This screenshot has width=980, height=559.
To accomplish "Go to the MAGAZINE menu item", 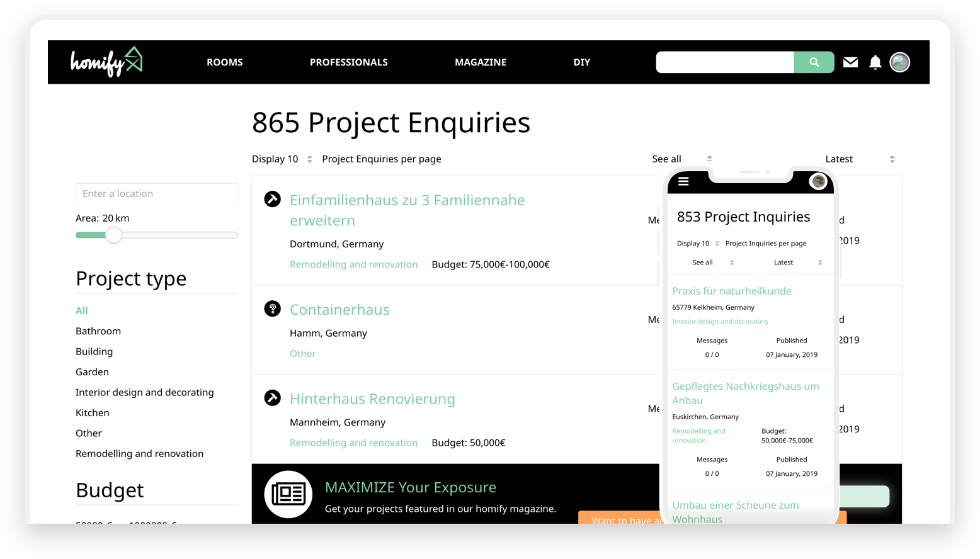I will (481, 62).
